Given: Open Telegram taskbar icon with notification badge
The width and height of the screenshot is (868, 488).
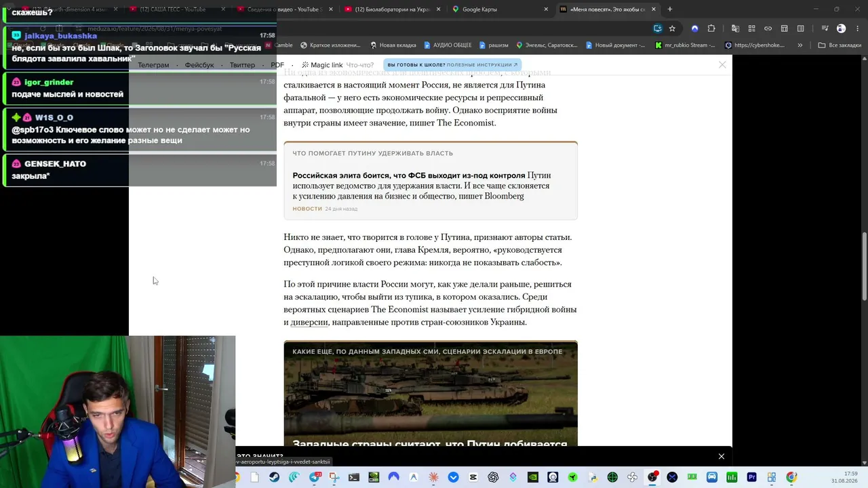Looking at the screenshot, I should (314, 477).
